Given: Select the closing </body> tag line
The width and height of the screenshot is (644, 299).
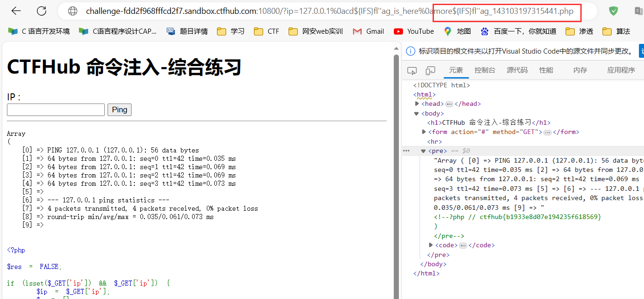Looking at the screenshot, I should 433,264.
